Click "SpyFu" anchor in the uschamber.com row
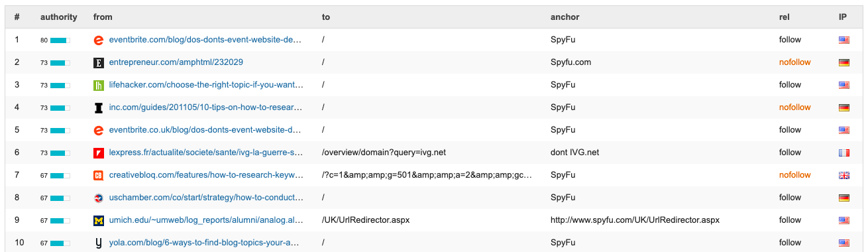 [x=563, y=198]
